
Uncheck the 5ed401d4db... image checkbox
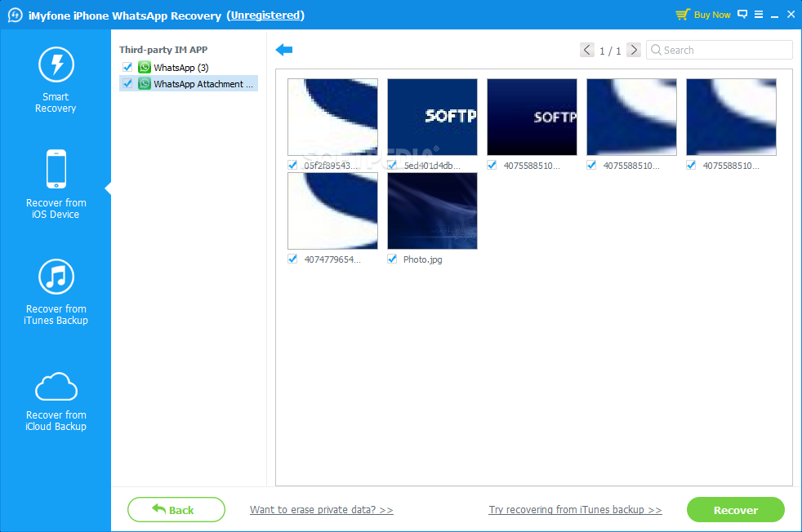click(x=392, y=165)
